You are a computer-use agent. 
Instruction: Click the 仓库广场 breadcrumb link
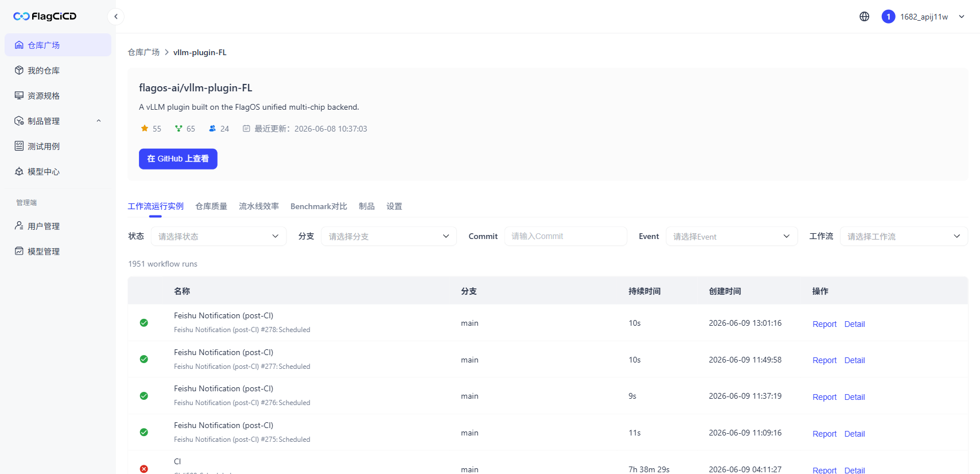[144, 52]
